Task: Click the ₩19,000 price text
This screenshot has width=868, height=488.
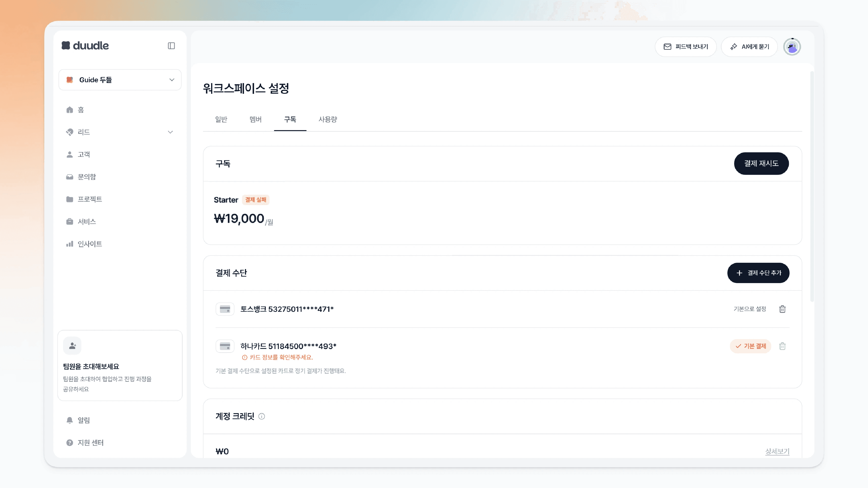Action: pos(239,218)
